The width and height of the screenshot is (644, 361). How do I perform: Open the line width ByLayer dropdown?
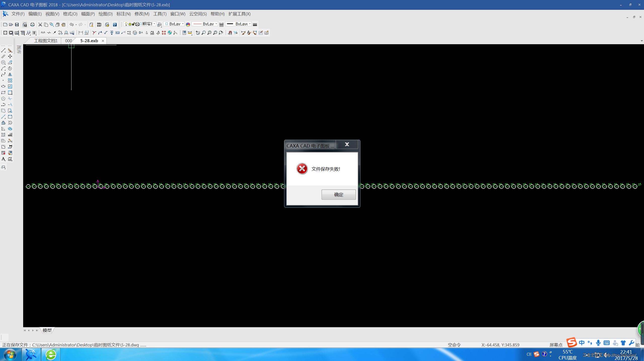click(x=250, y=24)
